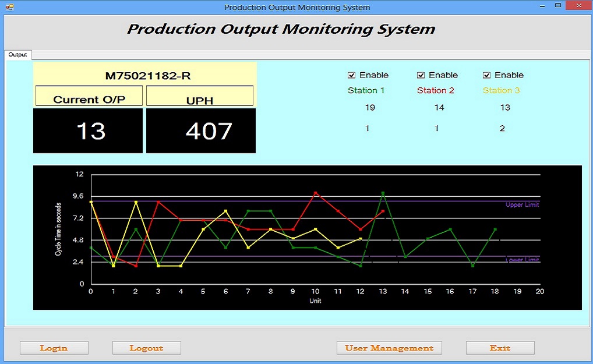Click the UPH header box
The width and height of the screenshot is (593, 364).
199,97
